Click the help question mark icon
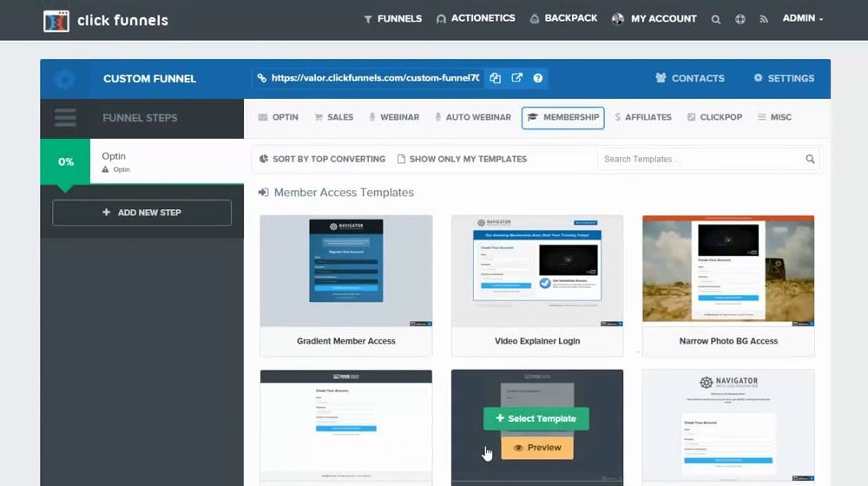Screen dimensions: 868x486 tap(537, 78)
